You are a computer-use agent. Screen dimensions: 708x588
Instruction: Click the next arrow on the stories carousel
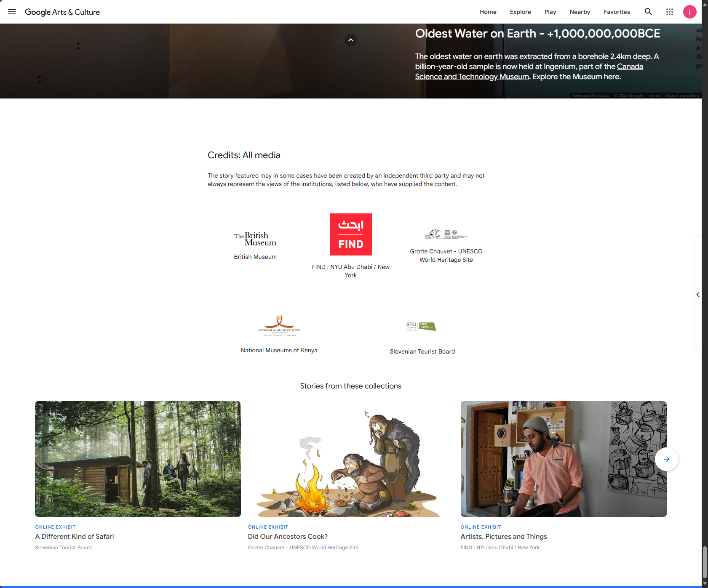(666, 459)
